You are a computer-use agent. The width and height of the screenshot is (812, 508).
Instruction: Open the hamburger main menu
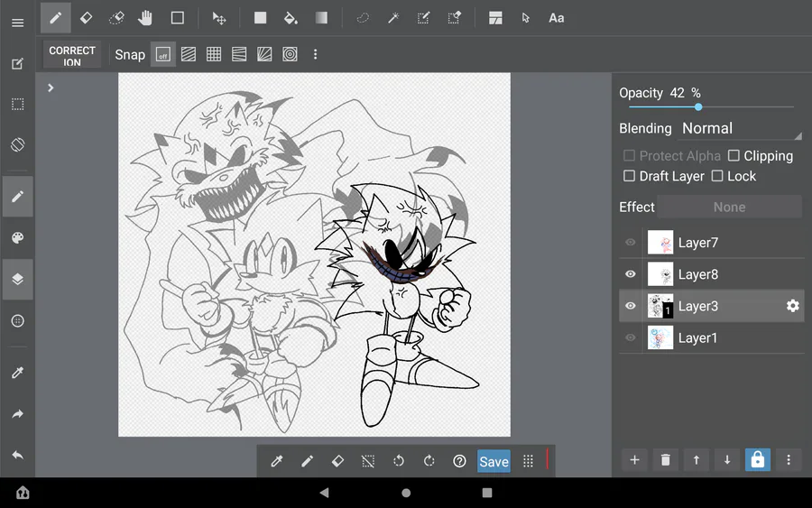18,23
